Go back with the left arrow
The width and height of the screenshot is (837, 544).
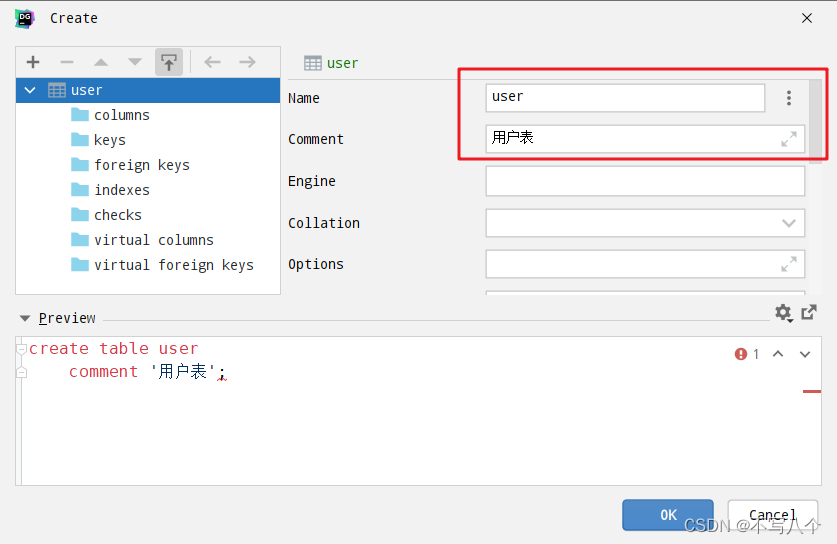212,62
